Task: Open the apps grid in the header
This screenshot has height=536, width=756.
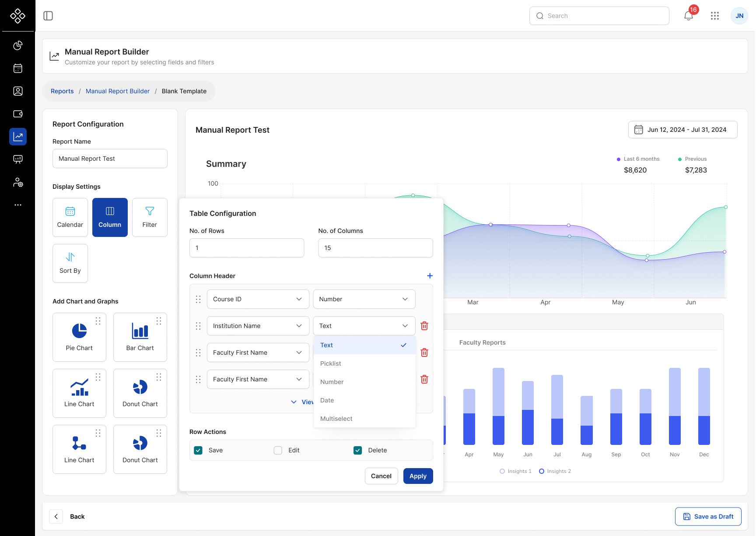Action: pos(715,15)
